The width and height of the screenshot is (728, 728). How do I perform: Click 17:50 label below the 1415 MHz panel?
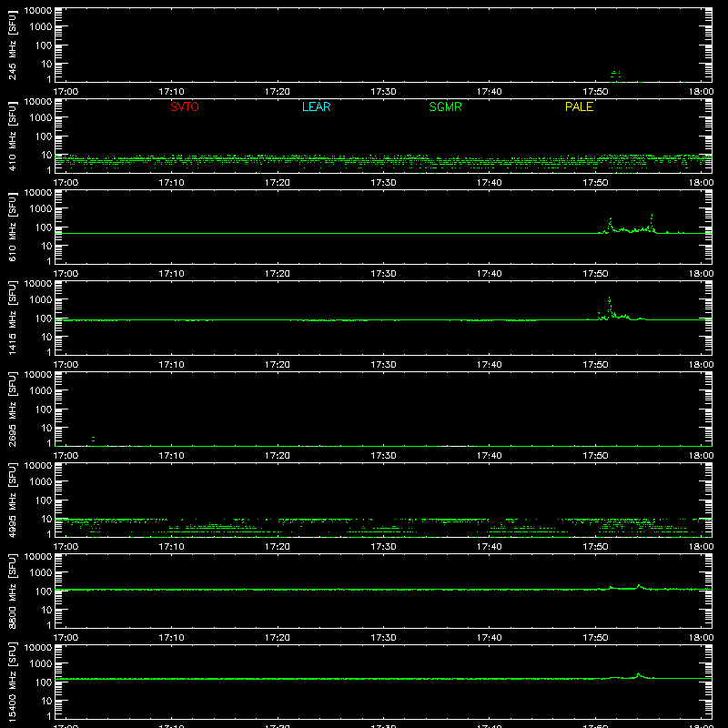click(x=595, y=365)
